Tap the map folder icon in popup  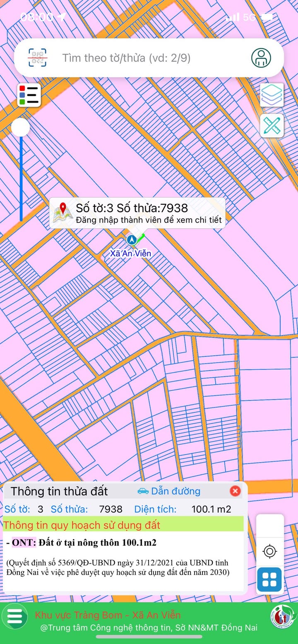pos(63,213)
